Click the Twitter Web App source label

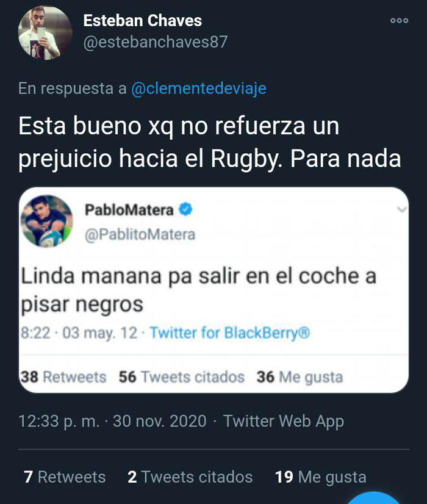tap(284, 422)
